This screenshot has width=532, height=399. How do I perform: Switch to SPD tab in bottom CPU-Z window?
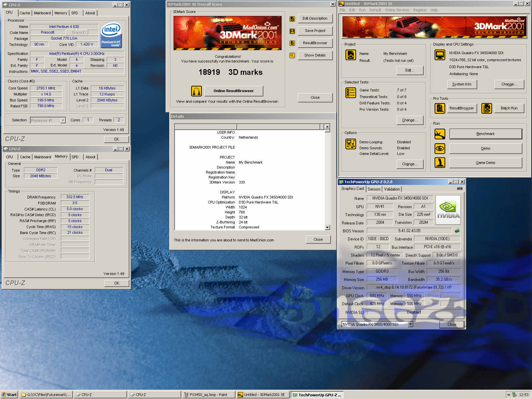click(x=75, y=157)
